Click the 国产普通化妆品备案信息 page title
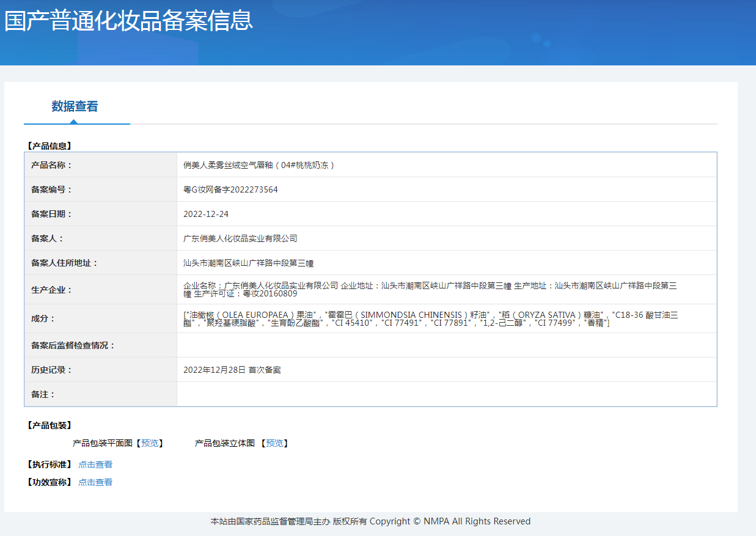The width and height of the screenshot is (756, 536). click(128, 21)
